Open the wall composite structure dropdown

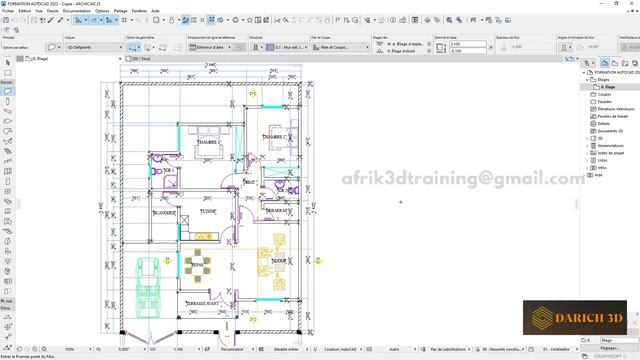tap(287, 47)
